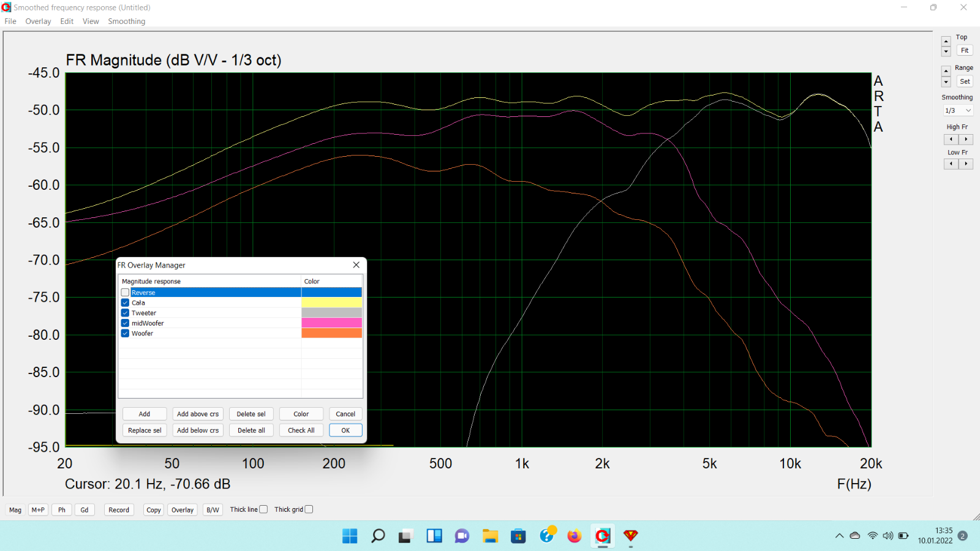980x551 pixels.
Task: Open Task View on the taskbar
Action: pos(405,536)
